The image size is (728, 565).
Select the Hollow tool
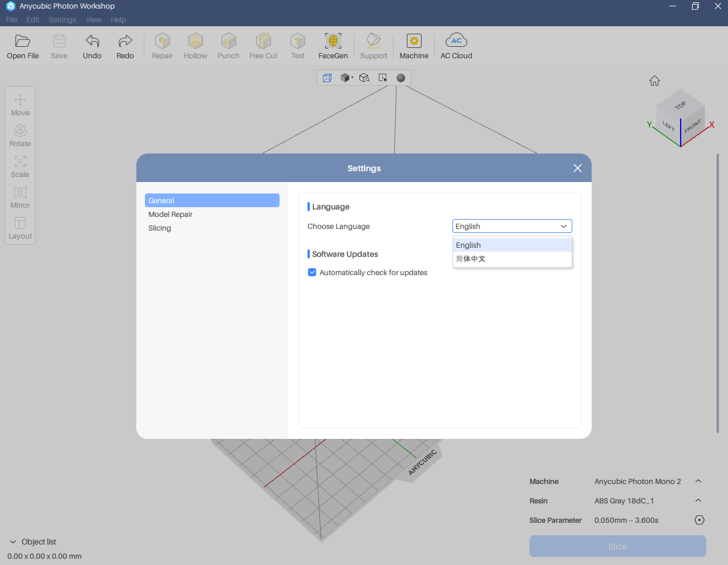pos(196,47)
